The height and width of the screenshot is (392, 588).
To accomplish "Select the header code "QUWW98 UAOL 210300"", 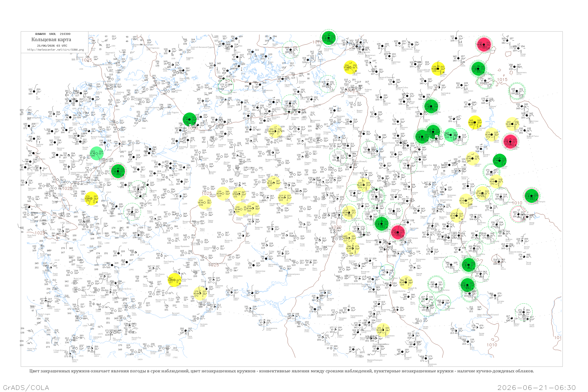I will [53, 34].
